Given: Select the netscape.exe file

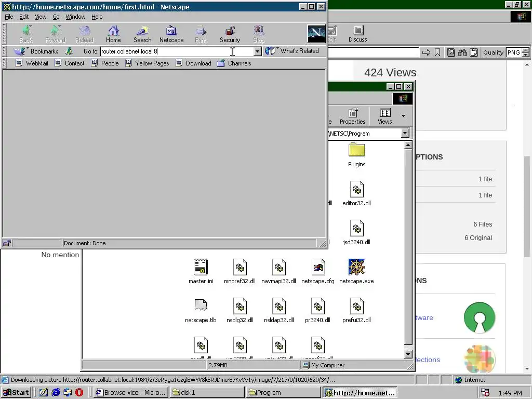Looking at the screenshot, I should [x=356, y=272].
